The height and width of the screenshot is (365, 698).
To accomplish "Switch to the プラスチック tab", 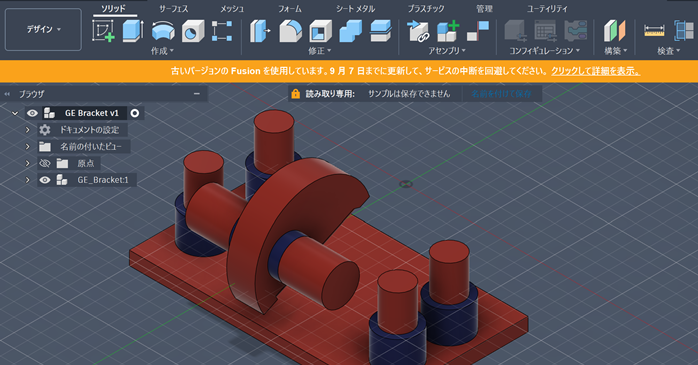I will [426, 8].
